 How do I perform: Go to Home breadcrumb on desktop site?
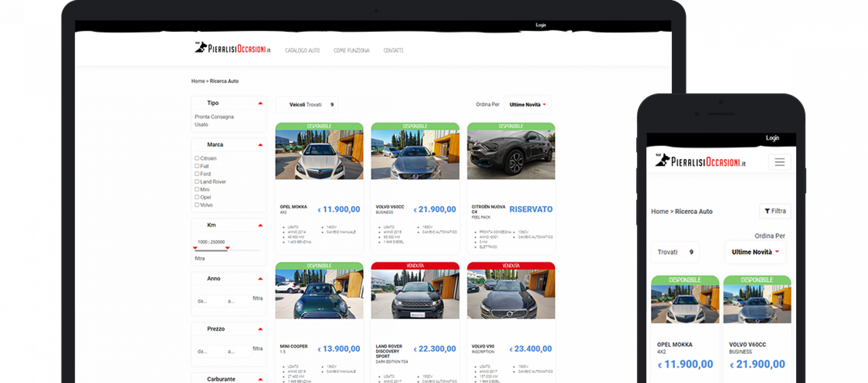coord(198,81)
